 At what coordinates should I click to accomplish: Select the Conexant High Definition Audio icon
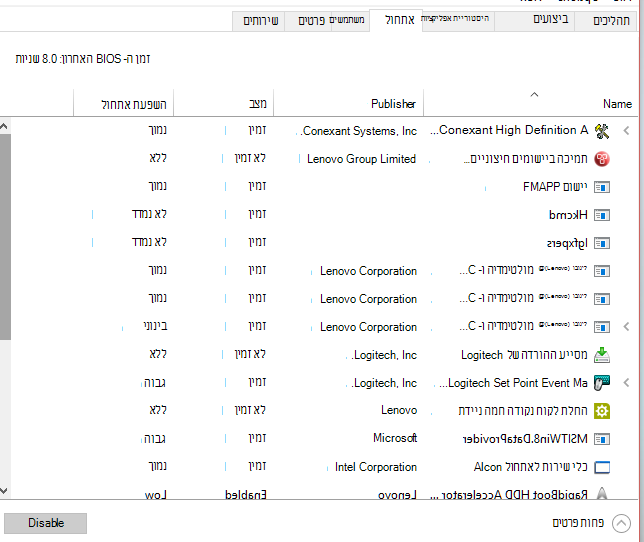(602, 131)
